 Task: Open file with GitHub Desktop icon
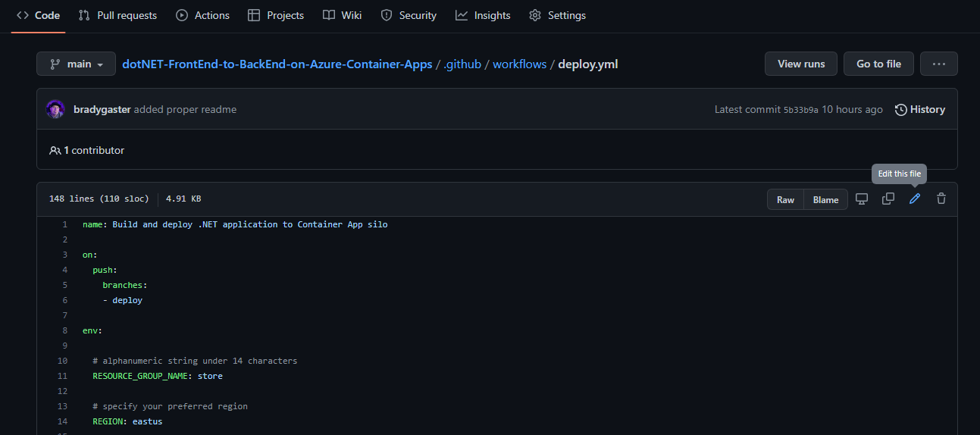862,199
